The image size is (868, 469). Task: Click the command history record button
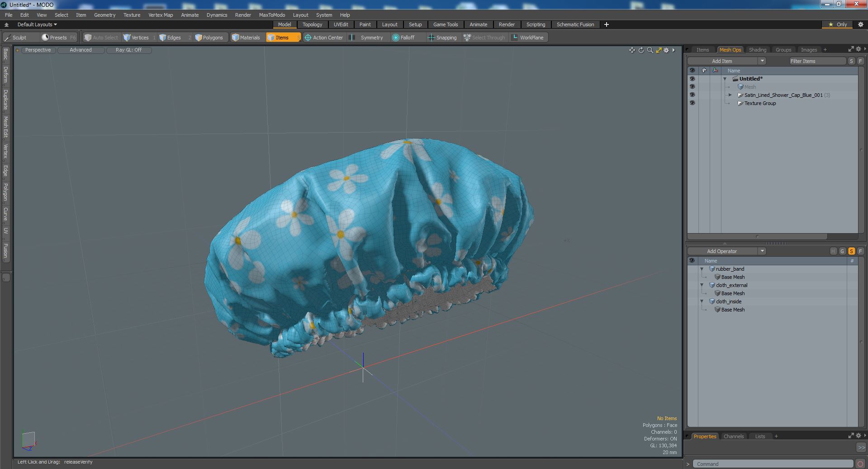click(x=860, y=464)
